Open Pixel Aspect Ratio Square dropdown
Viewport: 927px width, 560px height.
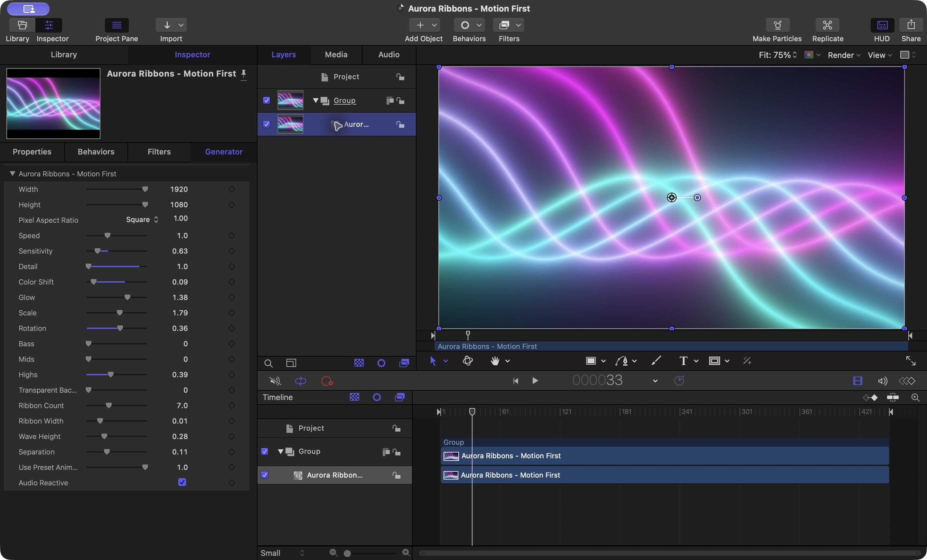(x=142, y=219)
